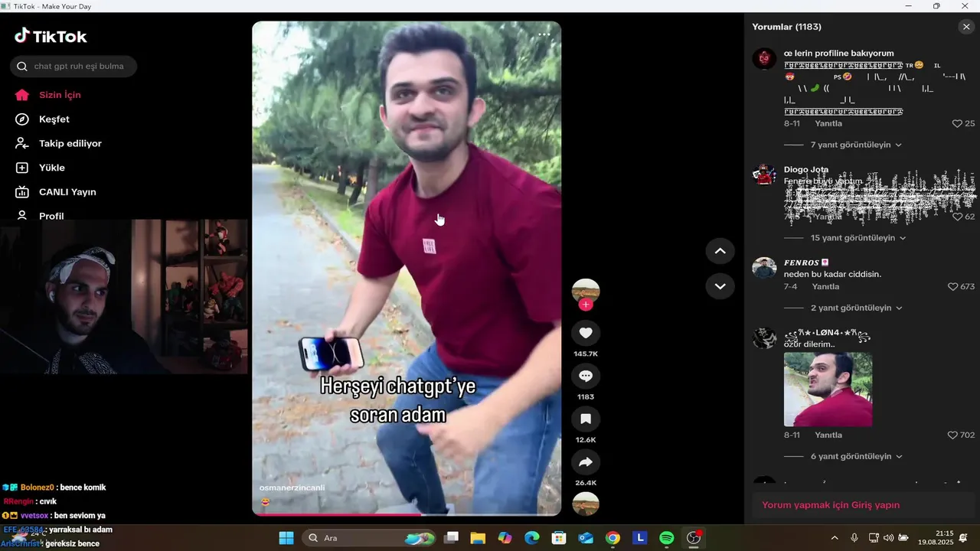980x551 pixels.
Task: Open Diogo Jota's profile avatar
Action: [x=764, y=174]
